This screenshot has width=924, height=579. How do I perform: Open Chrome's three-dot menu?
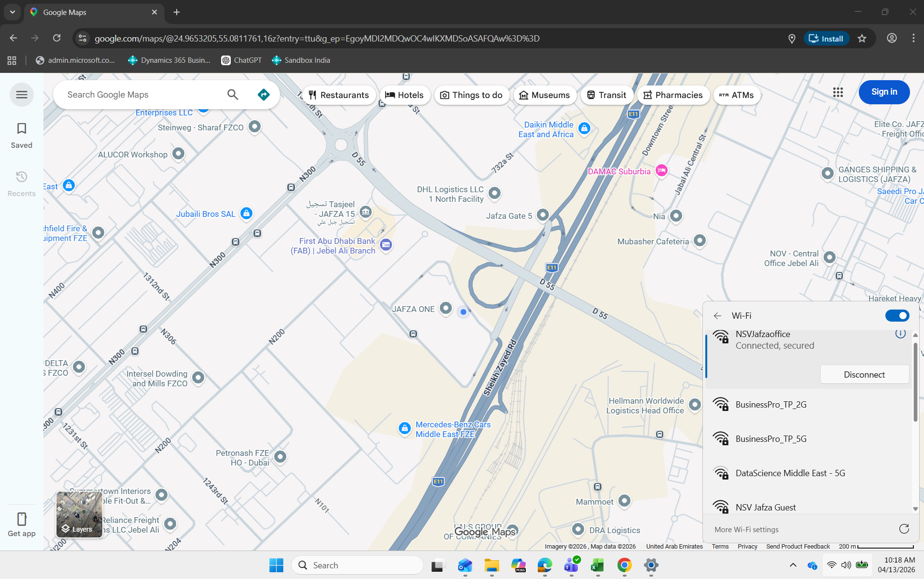(x=913, y=38)
